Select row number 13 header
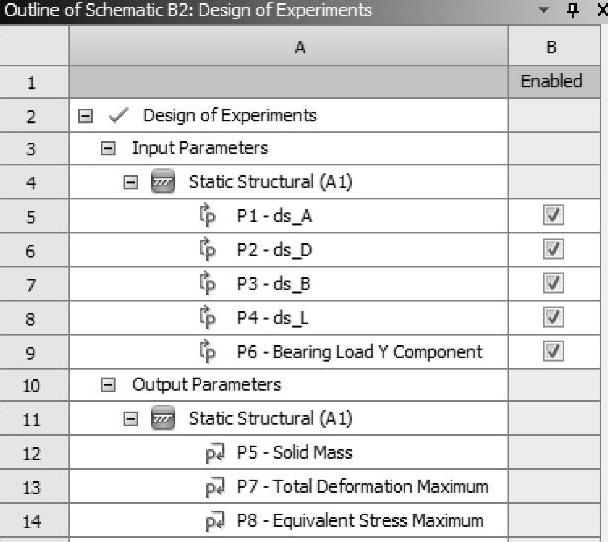The width and height of the screenshot is (608, 542). pos(32,488)
